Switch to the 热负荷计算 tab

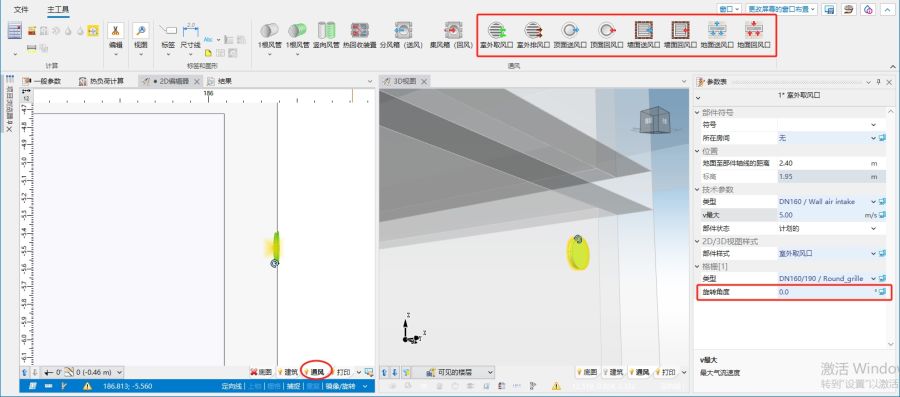102,81
